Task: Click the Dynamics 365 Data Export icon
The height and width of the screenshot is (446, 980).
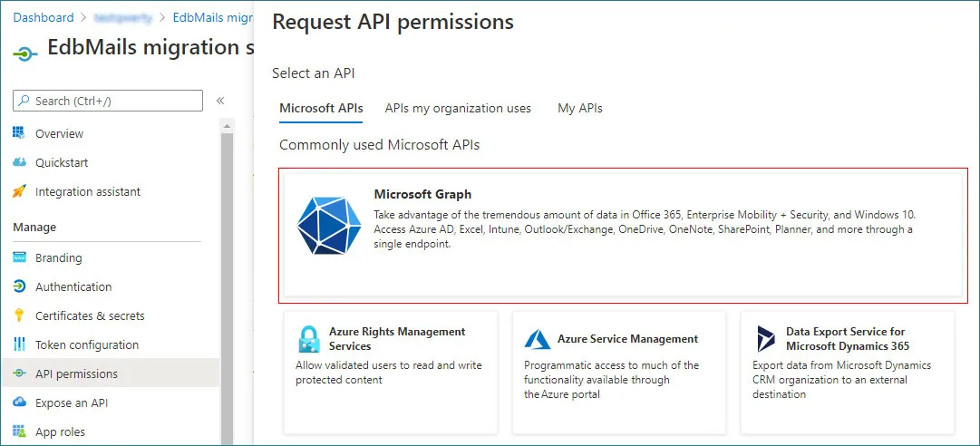Action: click(x=766, y=339)
